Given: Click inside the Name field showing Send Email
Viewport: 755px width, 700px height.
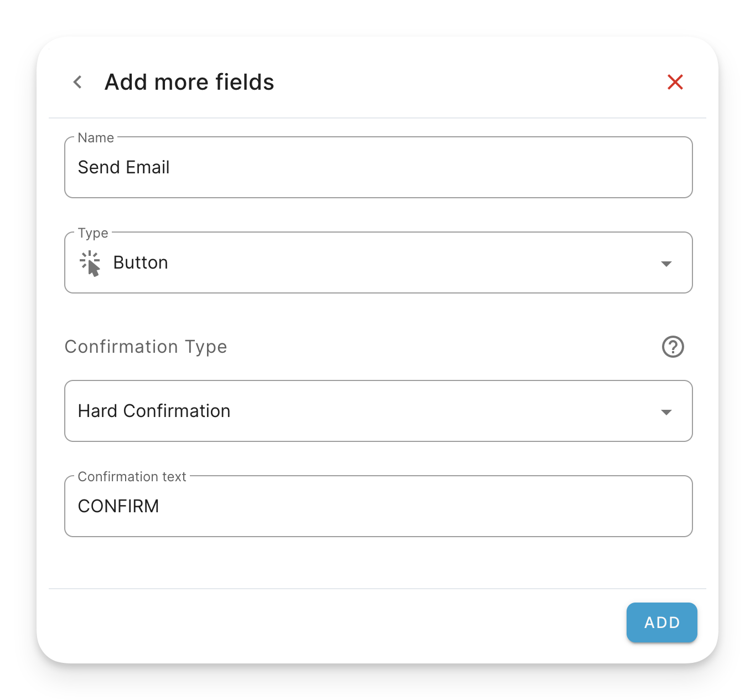Looking at the screenshot, I should pyautogui.click(x=379, y=167).
